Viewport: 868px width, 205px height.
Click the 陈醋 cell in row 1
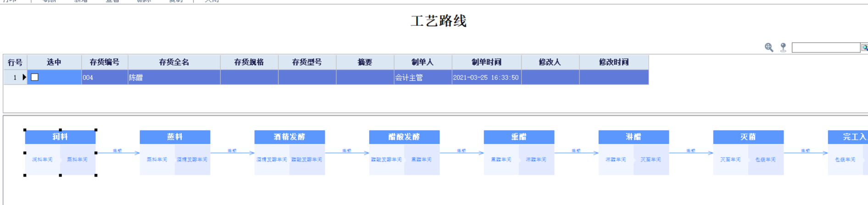pos(174,77)
